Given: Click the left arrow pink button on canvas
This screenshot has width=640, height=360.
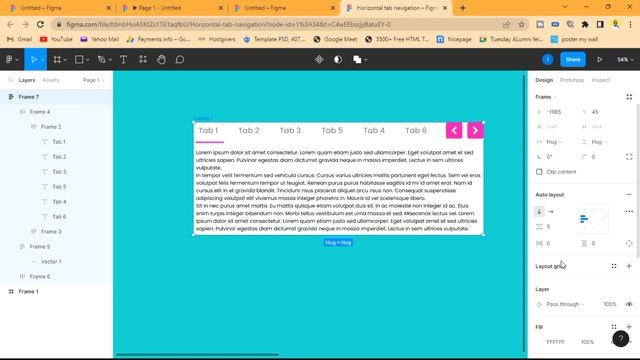Looking at the screenshot, I should (x=454, y=131).
